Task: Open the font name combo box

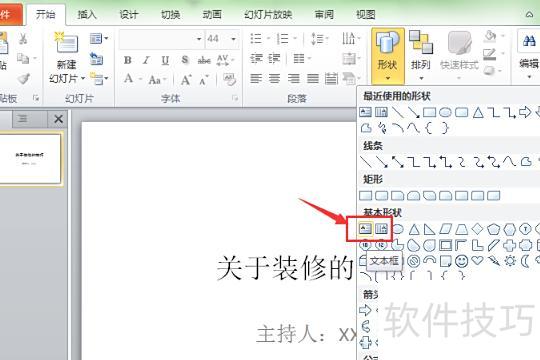Action: point(161,39)
